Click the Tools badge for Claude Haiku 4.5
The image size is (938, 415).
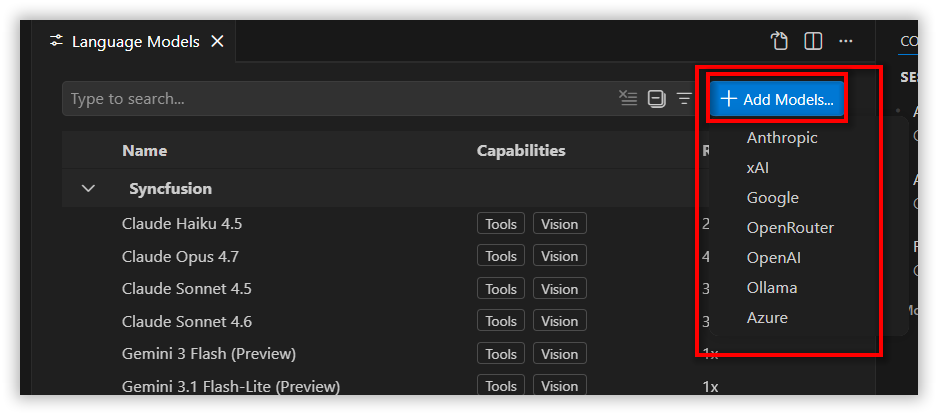coord(501,224)
